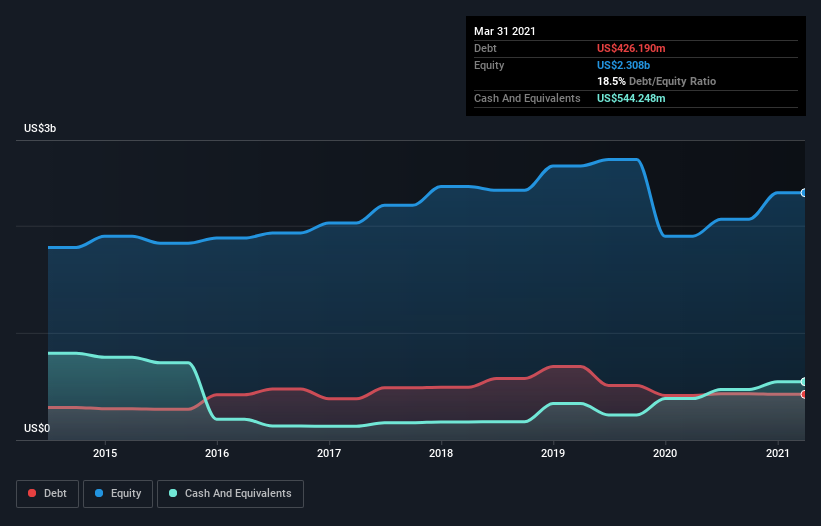Toggle the Debt legend button
The width and height of the screenshot is (821, 526).
[x=48, y=494]
